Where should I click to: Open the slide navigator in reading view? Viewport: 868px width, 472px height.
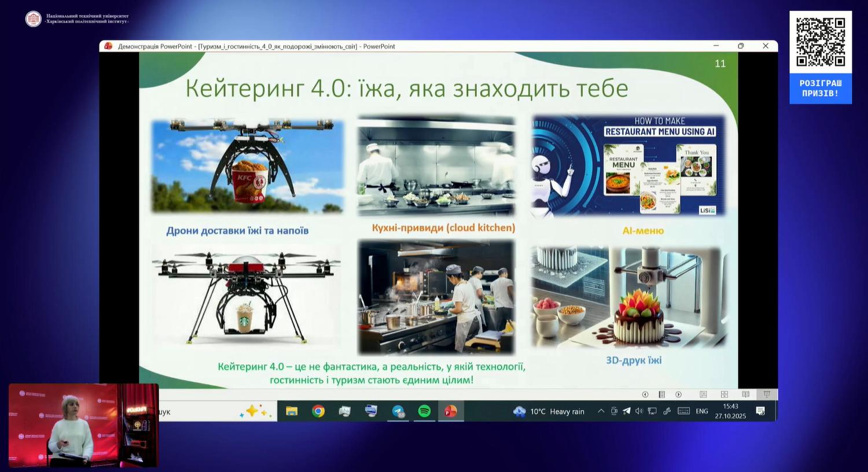(x=662, y=394)
